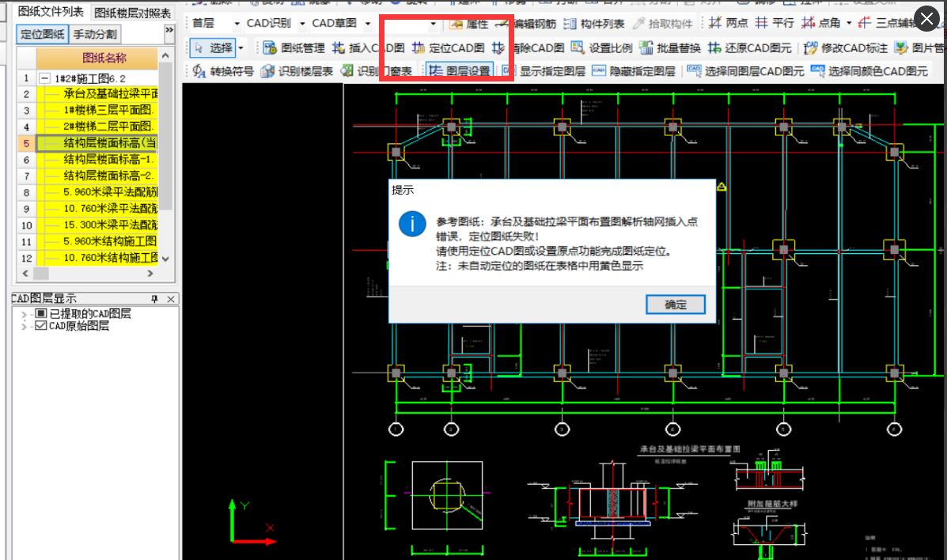
Task: Click the 图纸名称 column header
Action: coord(97,58)
